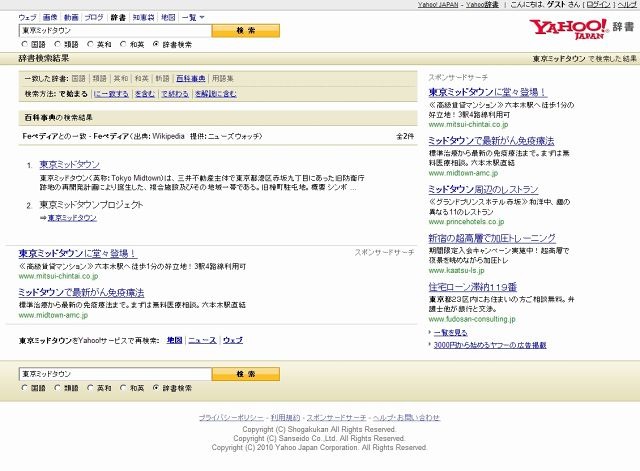Open the Yahoo! JAPAN link in header
Image resolution: width=640 pixels, height=471 pixels.
pos(438,4)
